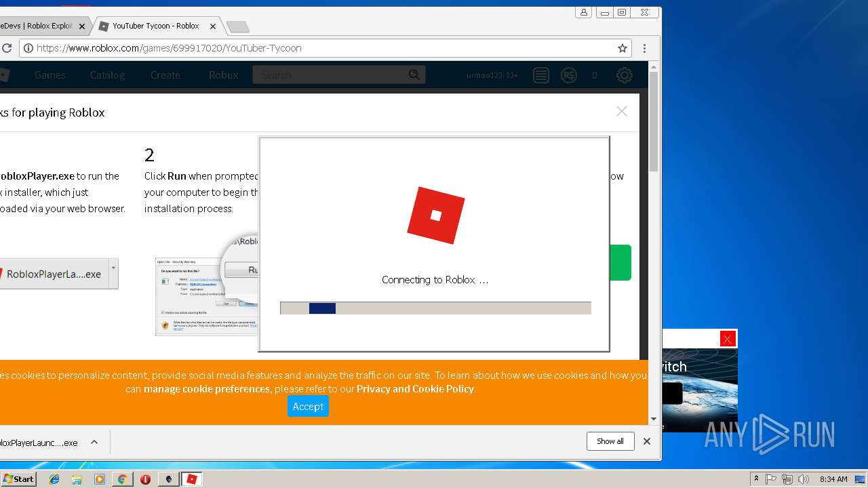The image size is (868, 488).
Task: Click the Chrome user profile icon
Action: pos(583,12)
